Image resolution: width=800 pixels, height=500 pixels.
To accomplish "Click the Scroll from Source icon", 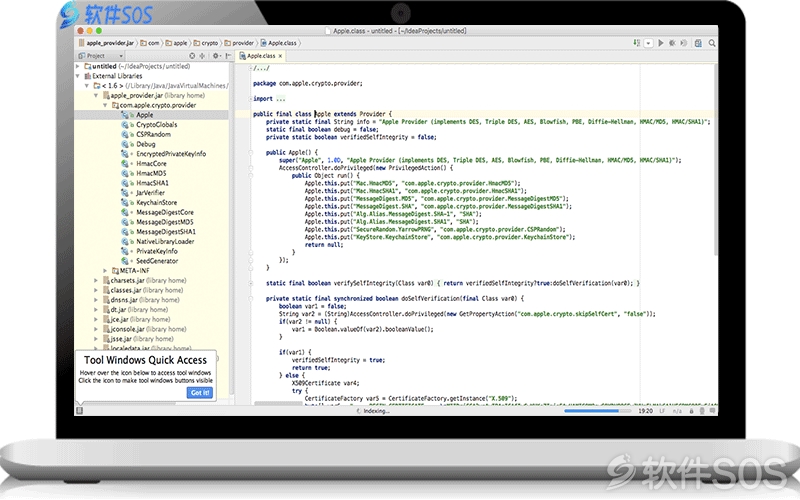I will (192, 56).
